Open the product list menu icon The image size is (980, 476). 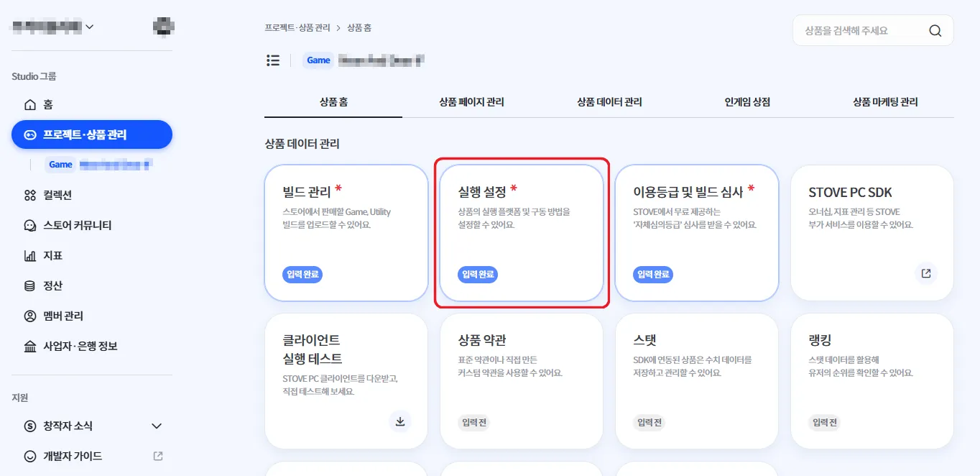tap(273, 60)
